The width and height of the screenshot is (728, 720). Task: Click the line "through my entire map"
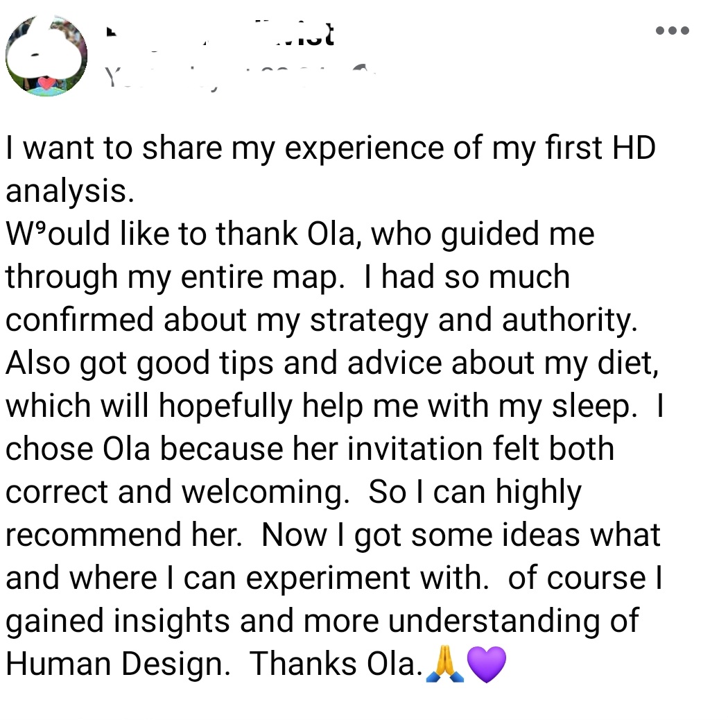coord(175,277)
